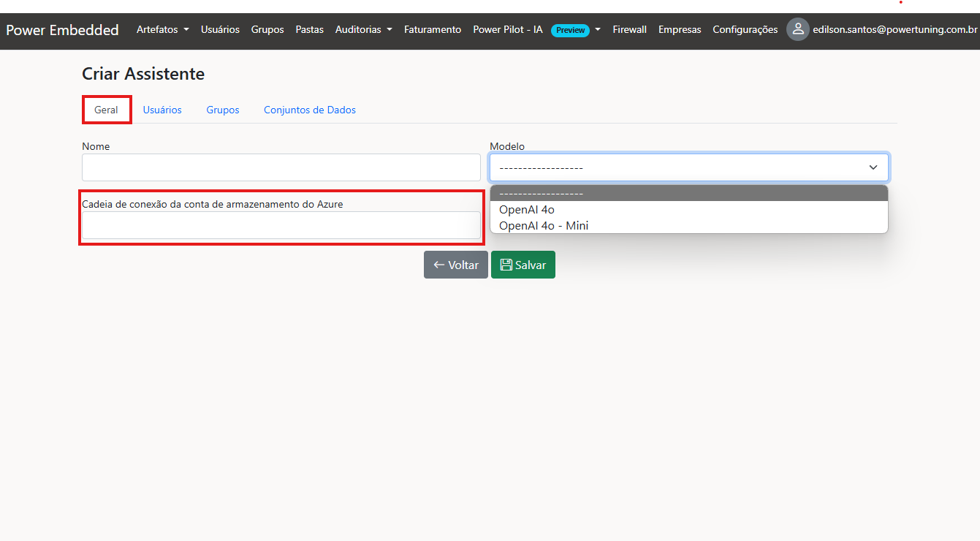Click the Power Embedded brand logo
Viewport: 980px width, 541px height.
pyautogui.click(x=62, y=30)
